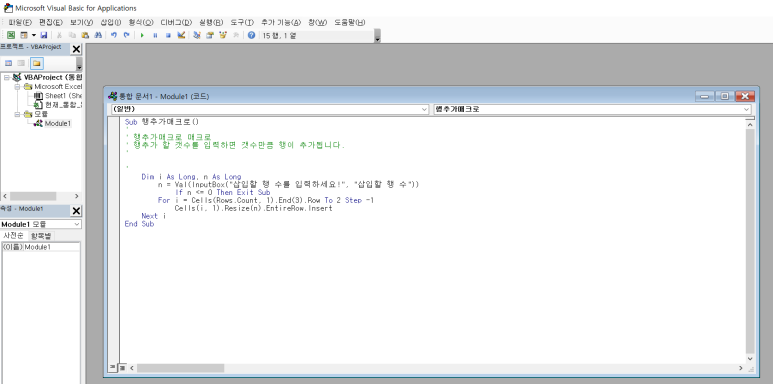
Task: Click the Find binoculars icon
Action: 98,35
